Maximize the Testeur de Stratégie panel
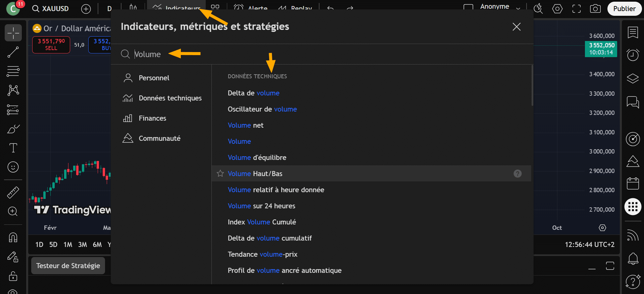The width and height of the screenshot is (644, 294). 610,266
